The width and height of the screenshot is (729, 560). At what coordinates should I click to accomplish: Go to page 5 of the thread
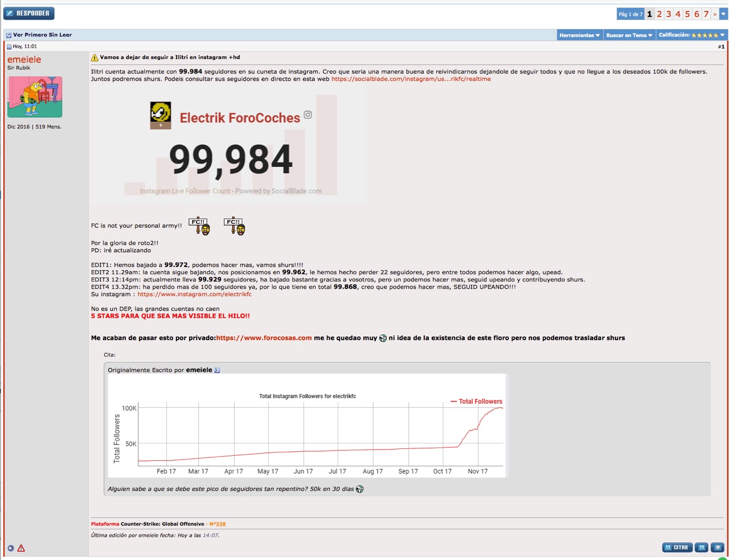687,14
